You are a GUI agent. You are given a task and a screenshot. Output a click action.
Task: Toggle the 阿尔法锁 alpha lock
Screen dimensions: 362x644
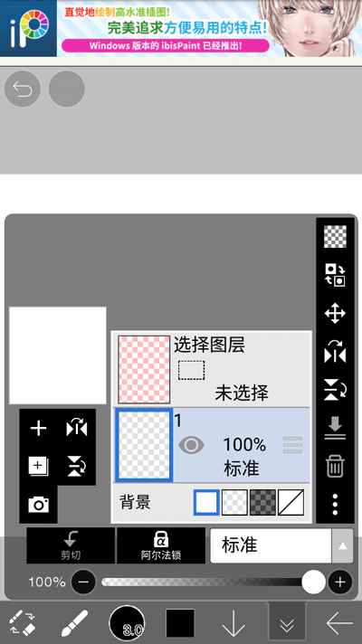(161, 545)
